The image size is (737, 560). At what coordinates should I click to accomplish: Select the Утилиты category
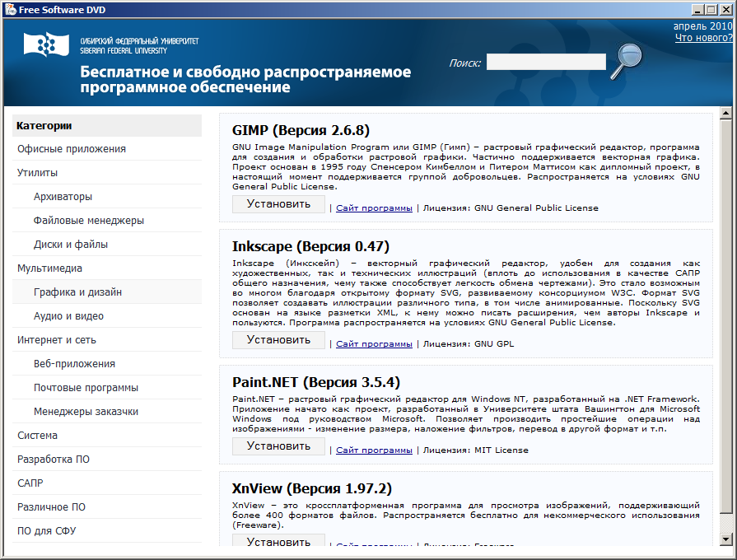point(107,173)
